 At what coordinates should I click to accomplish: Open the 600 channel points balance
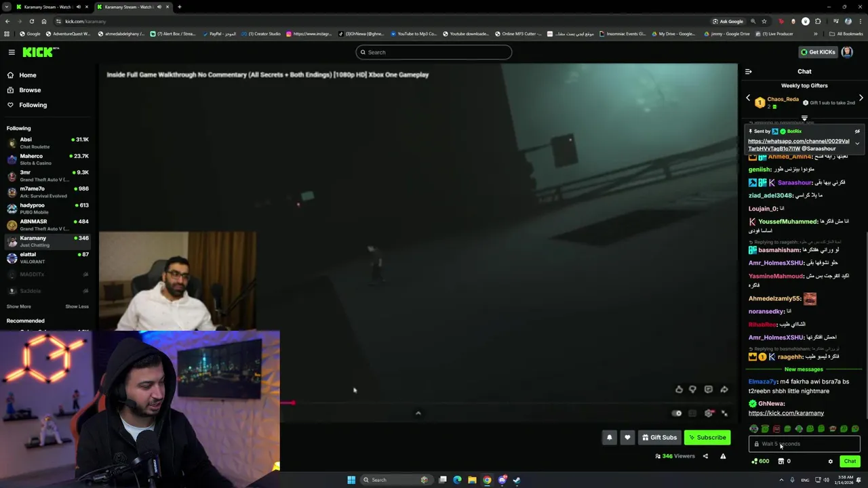760,461
